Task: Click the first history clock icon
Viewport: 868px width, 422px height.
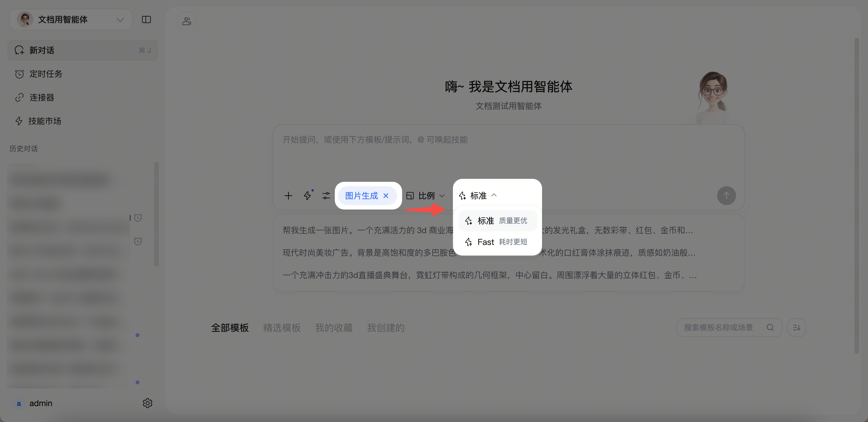Action: 138,217
